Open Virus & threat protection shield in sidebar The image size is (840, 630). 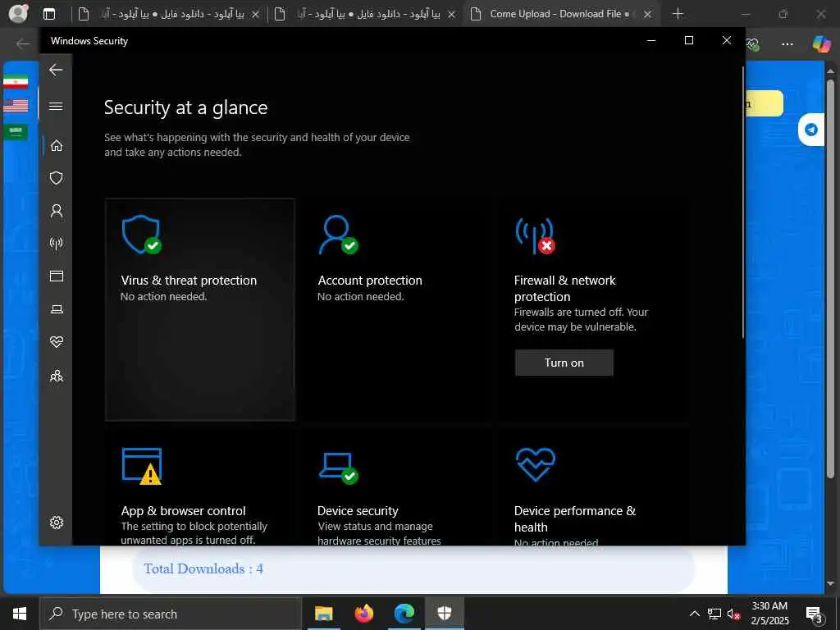click(x=57, y=178)
